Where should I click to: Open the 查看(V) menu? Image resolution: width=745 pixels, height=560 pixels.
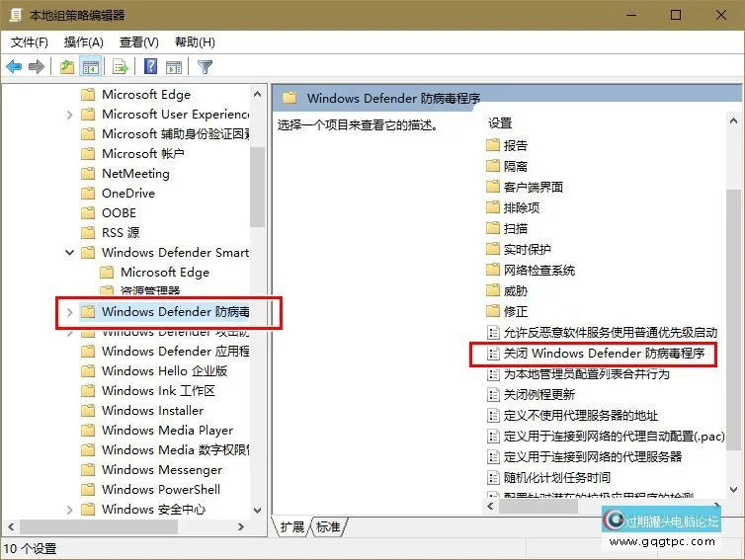138,42
